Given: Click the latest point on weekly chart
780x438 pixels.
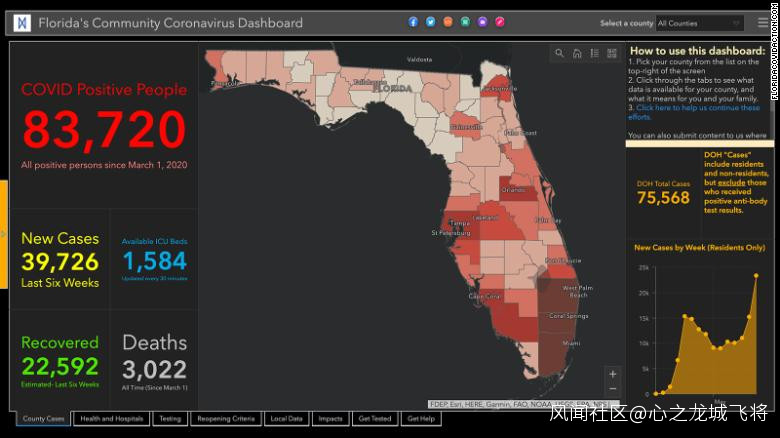Looking at the screenshot, I should click(756, 275).
